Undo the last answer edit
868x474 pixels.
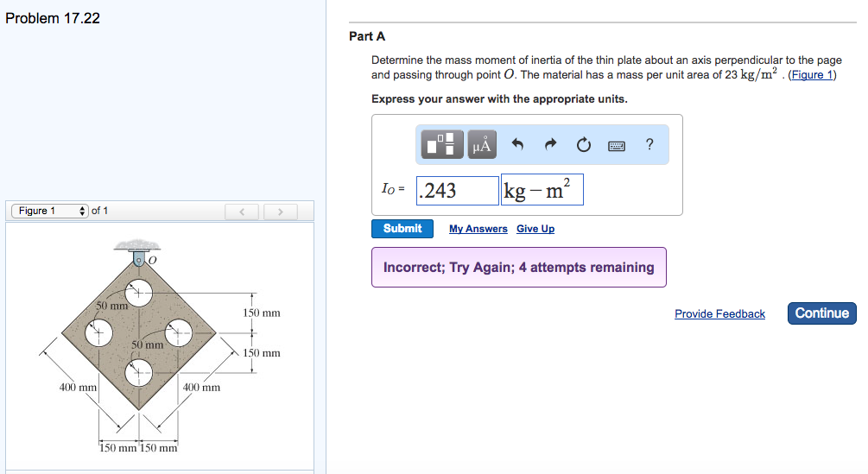(x=517, y=144)
